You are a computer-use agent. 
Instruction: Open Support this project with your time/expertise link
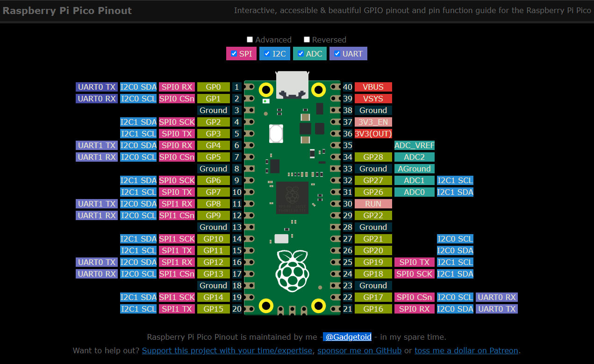[228, 350]
